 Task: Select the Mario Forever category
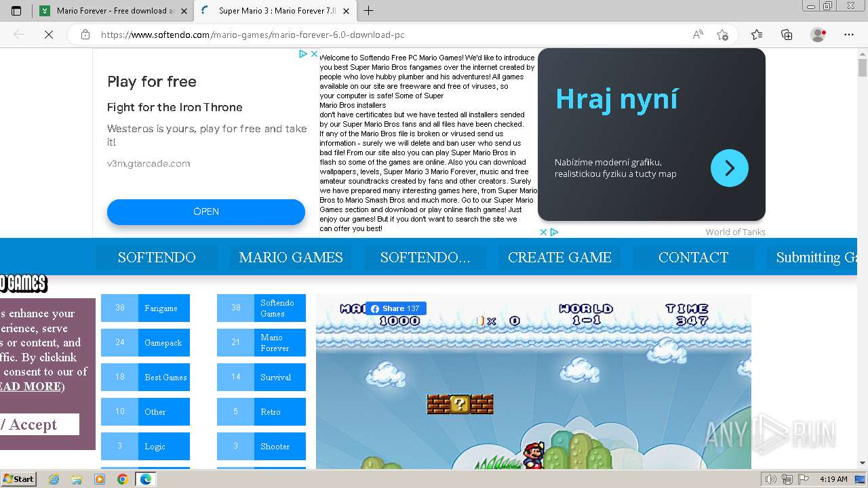[x=261, y=342]
